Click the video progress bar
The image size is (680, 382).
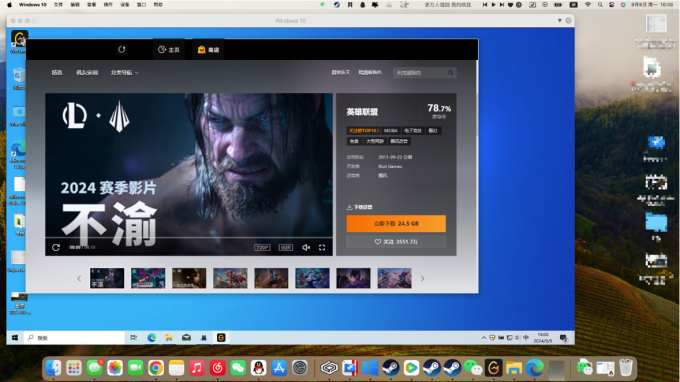coord(189,238)
